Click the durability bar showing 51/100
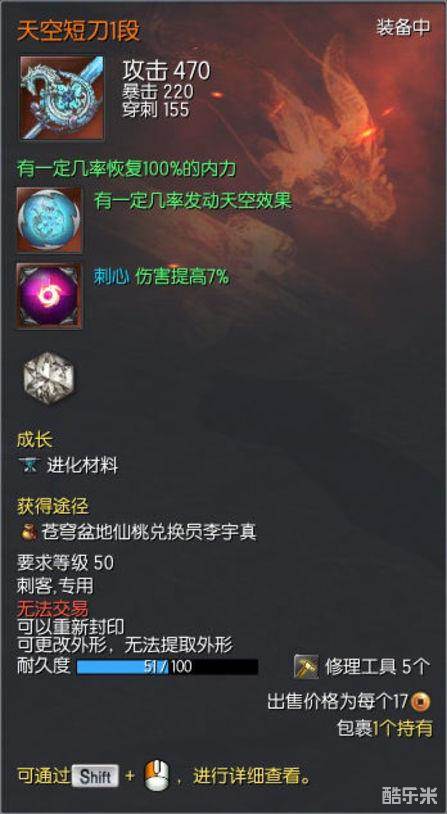 tap(167, 667)
